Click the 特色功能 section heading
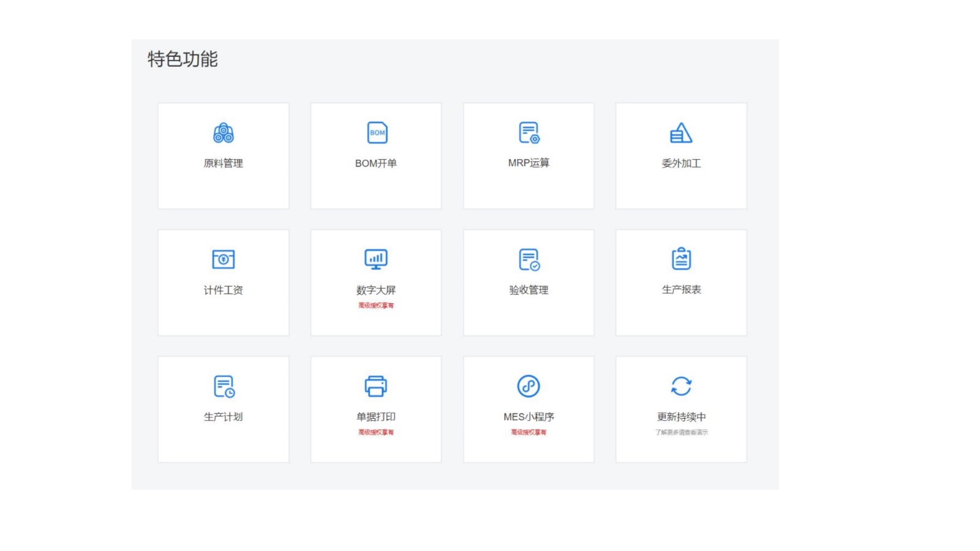980x551 pixels. [183, 59]
